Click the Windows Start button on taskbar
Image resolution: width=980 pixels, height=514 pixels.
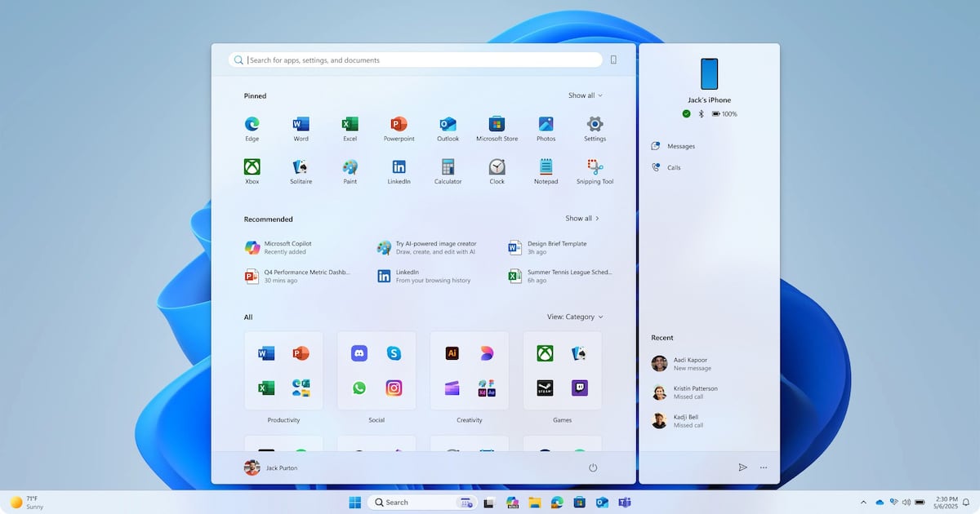[355, 502]
